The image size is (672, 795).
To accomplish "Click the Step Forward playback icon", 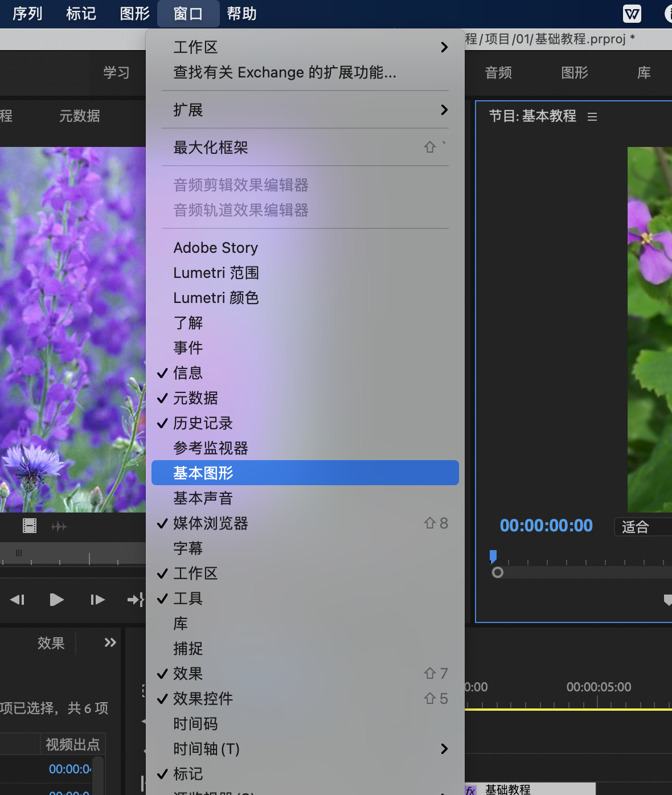I will (x=97, y=599).
